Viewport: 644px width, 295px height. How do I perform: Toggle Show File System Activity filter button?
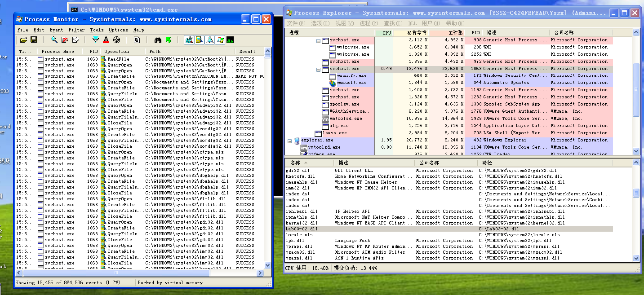(x=200, y=40)
